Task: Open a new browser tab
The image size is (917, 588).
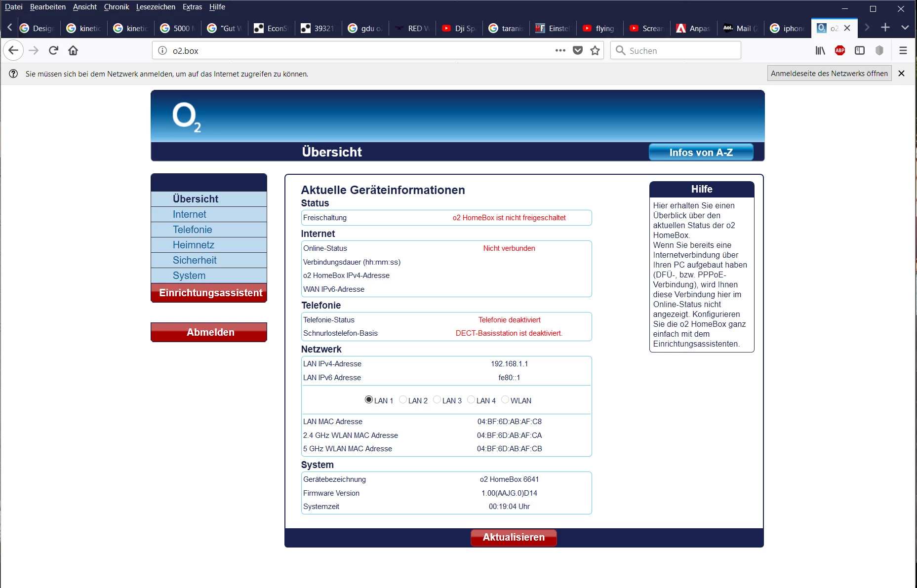Action: [885, 28]
